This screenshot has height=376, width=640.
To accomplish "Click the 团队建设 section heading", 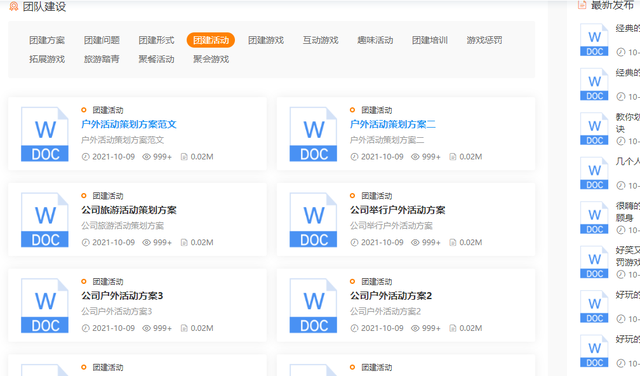I will pos(44,6).
